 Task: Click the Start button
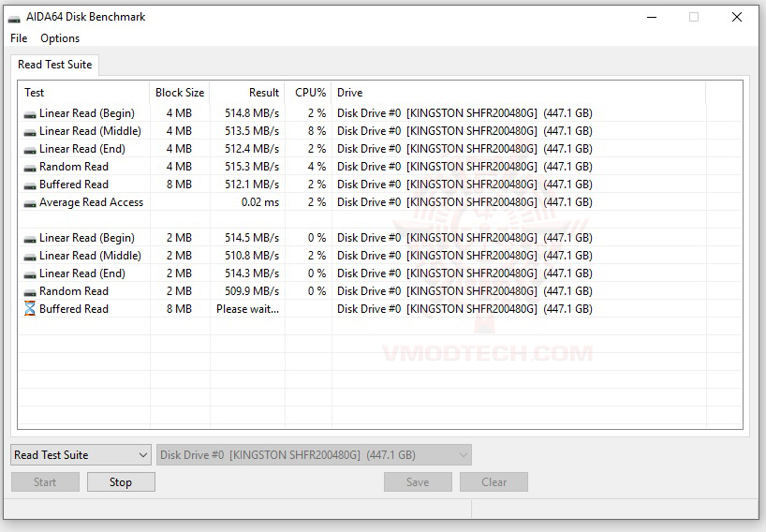click(x=45, y=482)
